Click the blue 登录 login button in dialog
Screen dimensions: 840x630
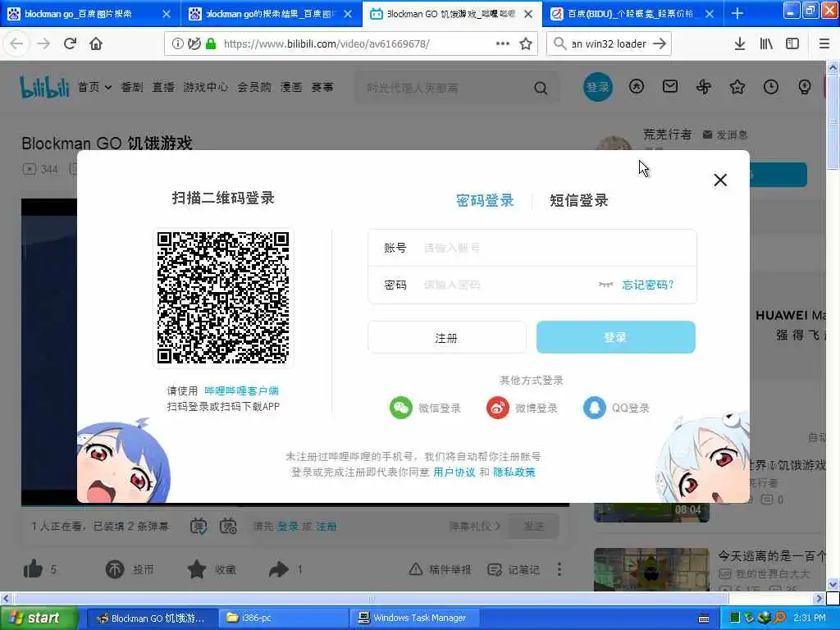[x=615, y=337]
